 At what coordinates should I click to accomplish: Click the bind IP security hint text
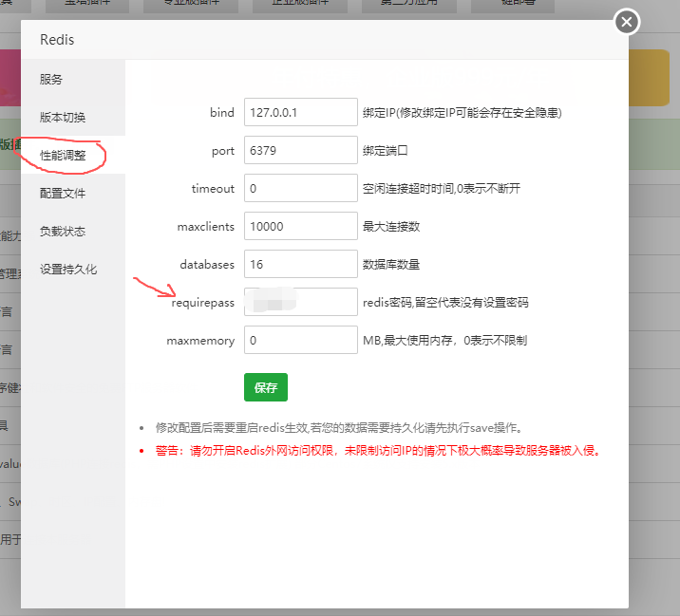[x=463, y=113]
